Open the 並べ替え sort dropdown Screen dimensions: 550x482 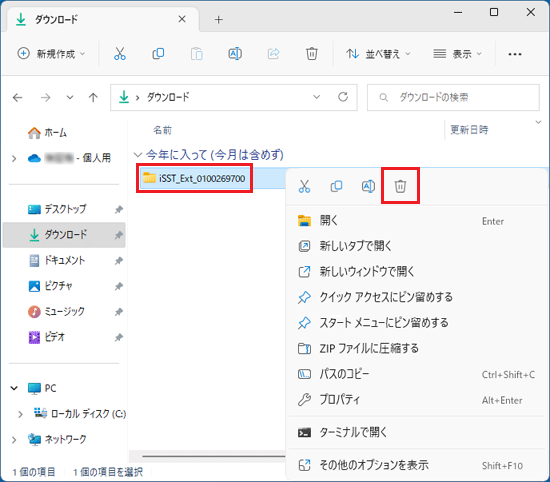[378, 54]
